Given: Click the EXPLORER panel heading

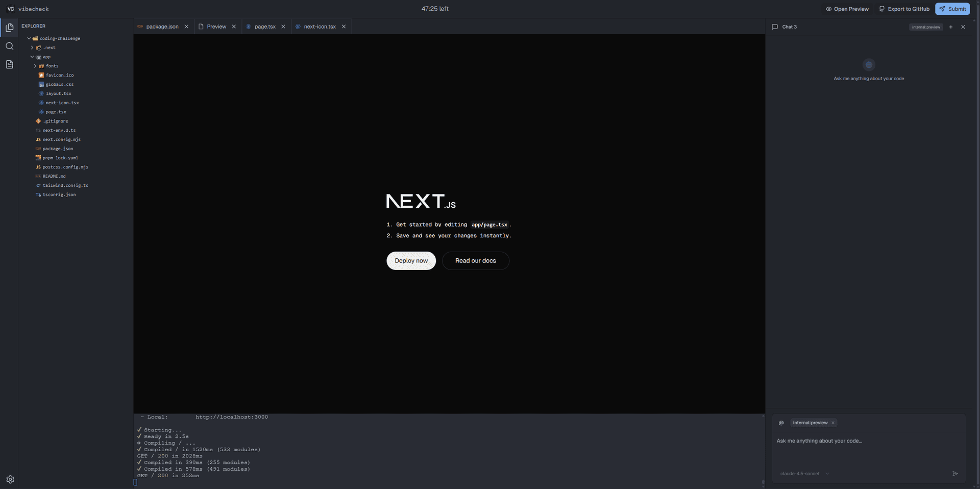Looking at the screenshot, I should (x=33, y=26).
